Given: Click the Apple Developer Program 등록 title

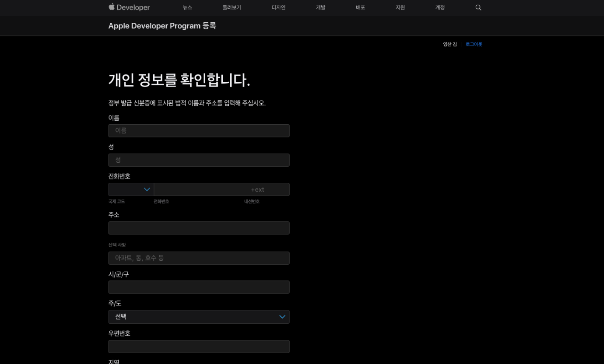Looking at the screenshot, I should [162, 26].
